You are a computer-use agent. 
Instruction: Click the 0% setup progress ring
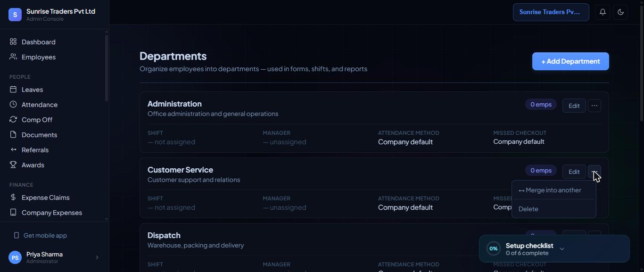click(493, 248)
